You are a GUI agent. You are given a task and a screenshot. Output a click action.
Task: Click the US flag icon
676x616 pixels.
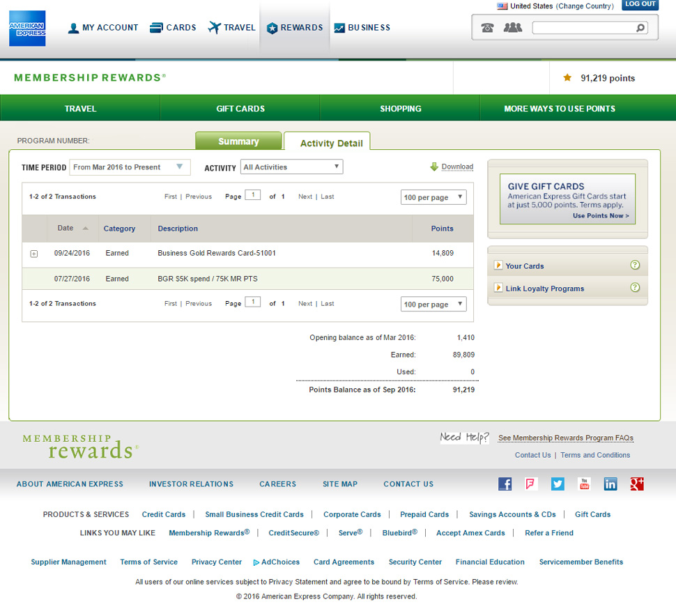coord(502,6)
